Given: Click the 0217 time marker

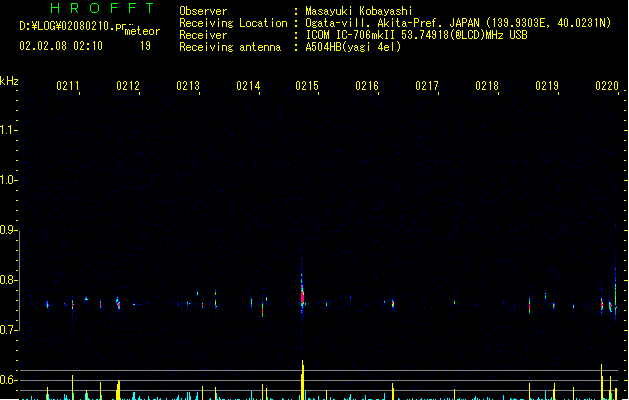Looking at the screenshot, I should (427, 86).
